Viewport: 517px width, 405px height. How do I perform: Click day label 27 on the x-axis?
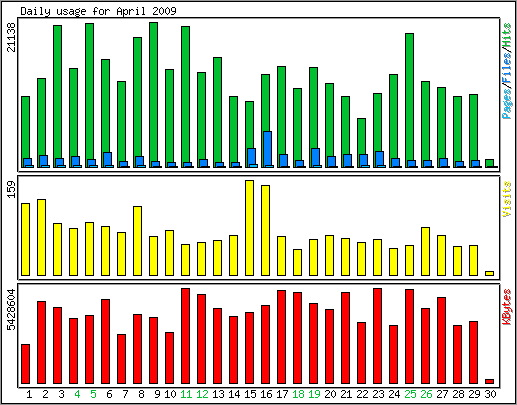[442, 394]
